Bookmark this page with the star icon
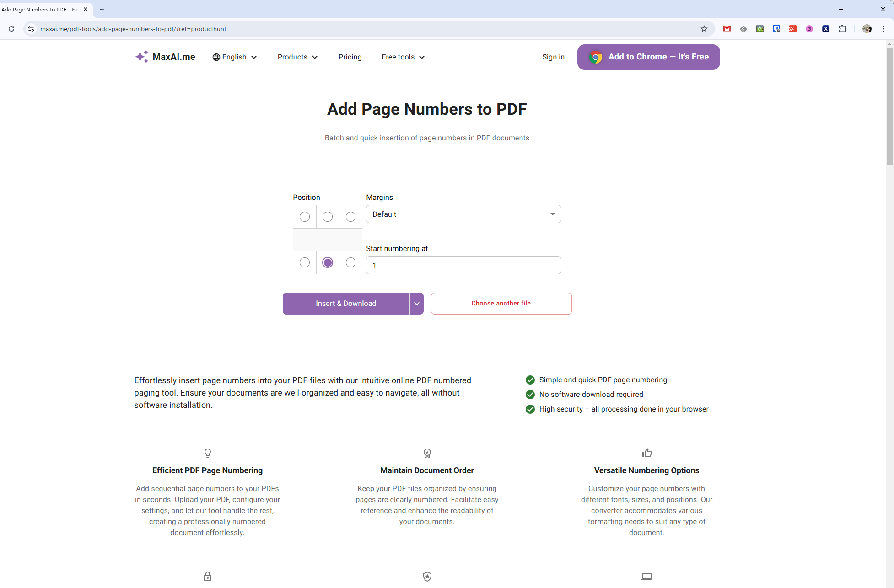894x588 pixels. pyautogui.click(x=704, y=29)
